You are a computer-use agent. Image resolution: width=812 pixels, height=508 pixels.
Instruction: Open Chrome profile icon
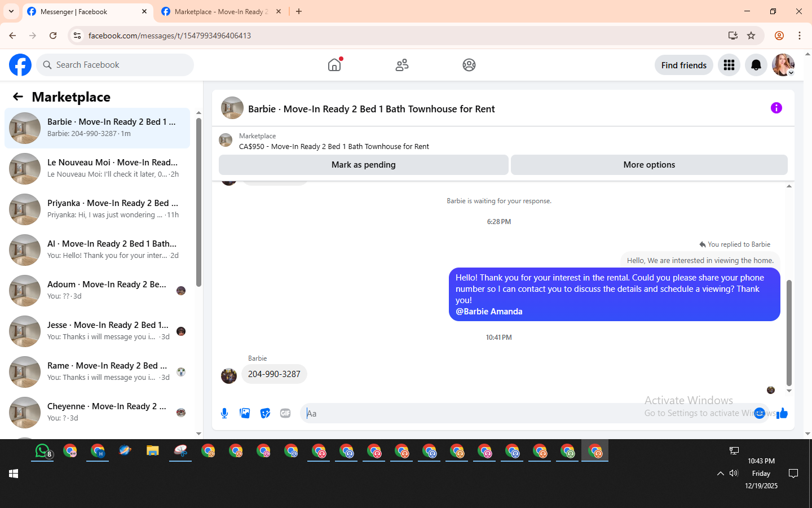[x=779, y=36]
